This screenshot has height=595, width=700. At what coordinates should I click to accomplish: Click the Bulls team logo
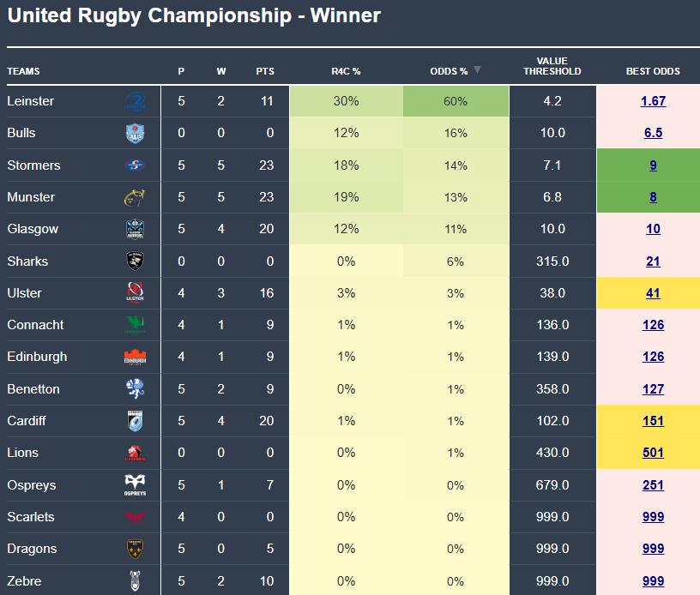point(135,133)
